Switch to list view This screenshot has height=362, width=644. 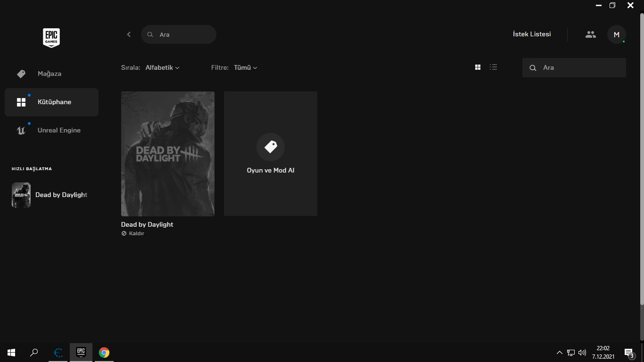point(493,67)
